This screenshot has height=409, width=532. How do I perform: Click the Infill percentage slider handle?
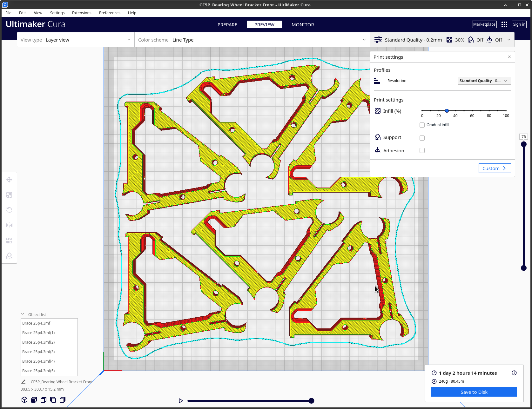point(447,111)
